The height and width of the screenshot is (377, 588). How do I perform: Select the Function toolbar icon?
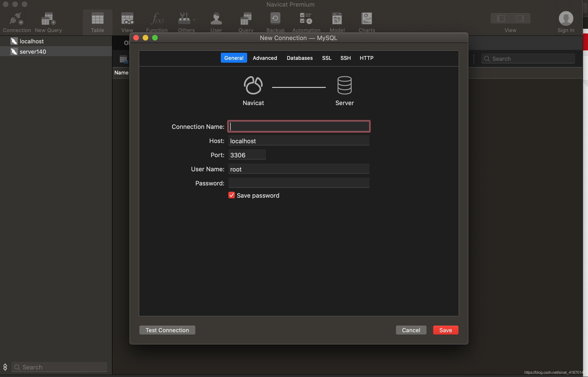[x=157, y=19]
